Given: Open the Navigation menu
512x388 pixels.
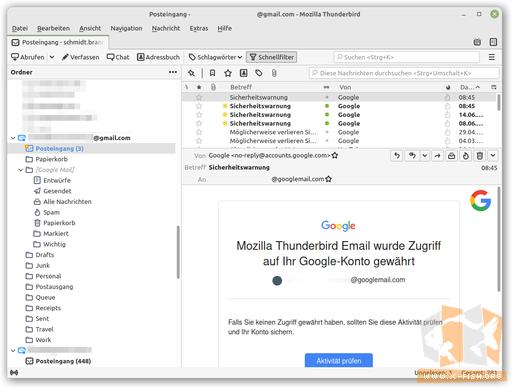Looking at the screenshot, I should (x=126, y=28).
